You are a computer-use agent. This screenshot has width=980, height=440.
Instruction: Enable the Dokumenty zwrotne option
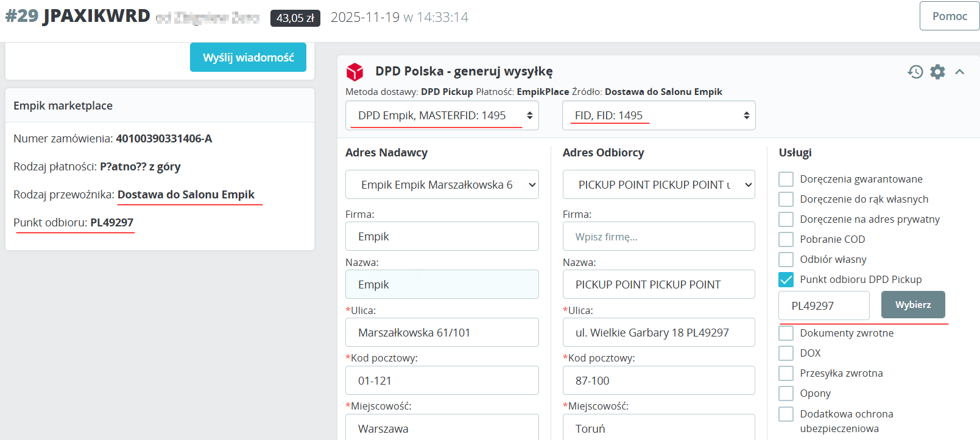(x=786, y=333)
